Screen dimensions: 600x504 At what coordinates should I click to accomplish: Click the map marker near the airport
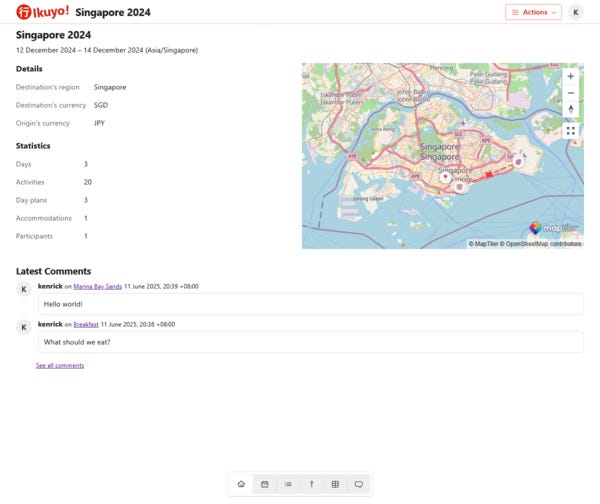pos(518,162)
